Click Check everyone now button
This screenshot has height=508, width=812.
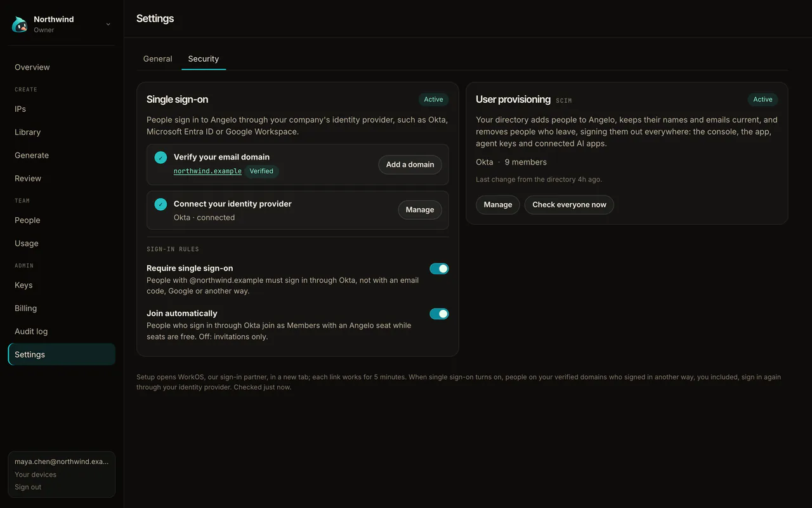(569, 204)
